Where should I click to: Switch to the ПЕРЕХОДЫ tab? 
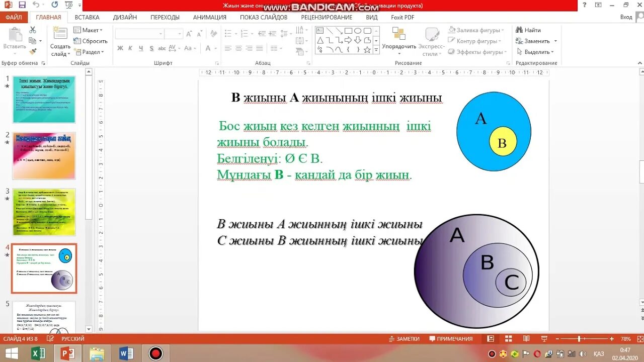coord(165,17)
